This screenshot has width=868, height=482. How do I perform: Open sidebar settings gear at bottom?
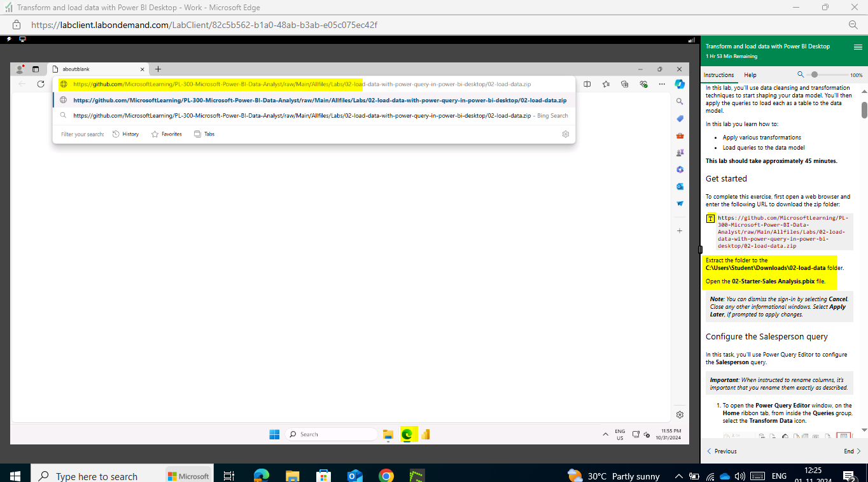coord(680,415)
